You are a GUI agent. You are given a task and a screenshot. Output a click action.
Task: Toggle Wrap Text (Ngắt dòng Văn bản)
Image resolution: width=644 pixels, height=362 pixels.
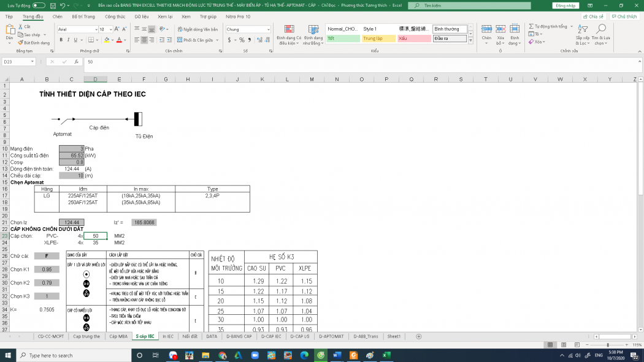click(197, 29)
